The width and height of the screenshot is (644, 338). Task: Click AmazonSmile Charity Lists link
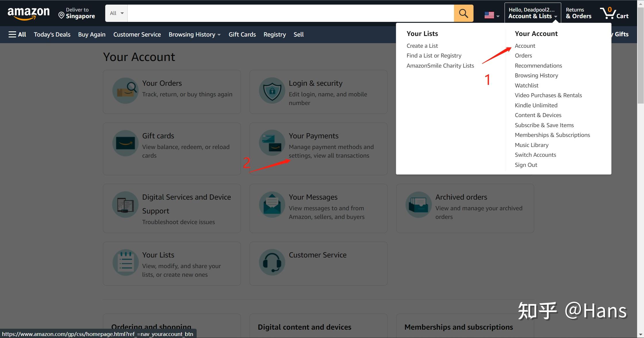click(x=440, y=66)
